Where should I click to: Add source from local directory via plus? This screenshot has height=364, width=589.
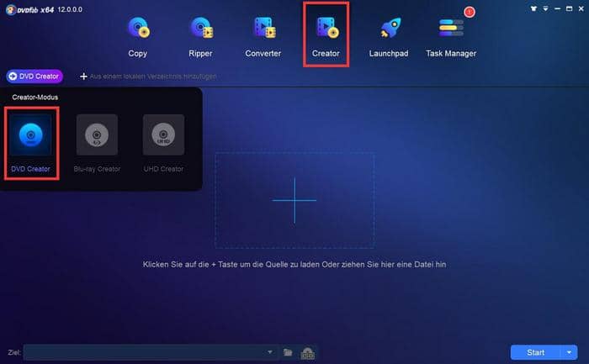(x=148, y=76)
